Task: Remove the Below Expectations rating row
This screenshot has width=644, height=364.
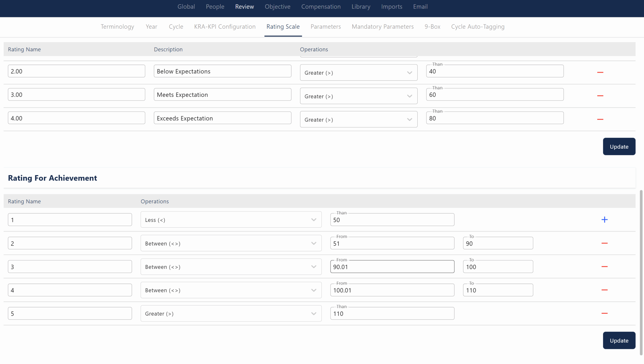Action: tap(600, 72)
